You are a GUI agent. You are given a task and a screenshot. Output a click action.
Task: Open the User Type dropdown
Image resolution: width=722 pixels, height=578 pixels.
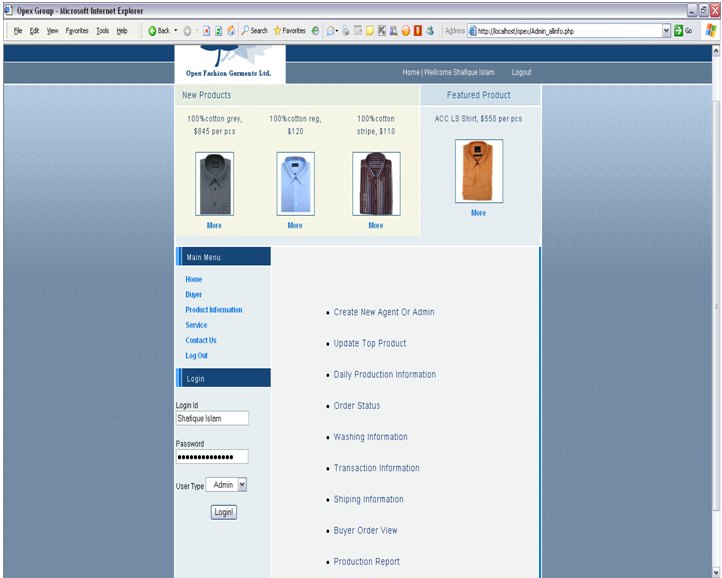point(227,485)
